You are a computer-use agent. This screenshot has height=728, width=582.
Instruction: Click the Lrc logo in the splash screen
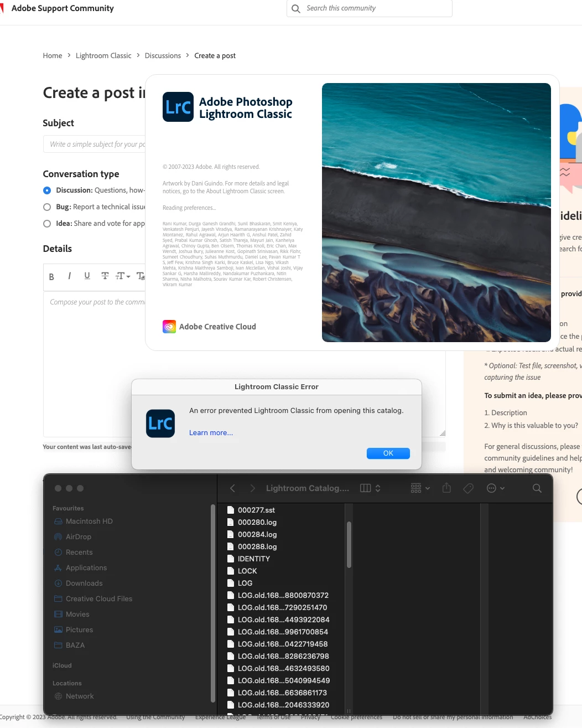[178, 107]
